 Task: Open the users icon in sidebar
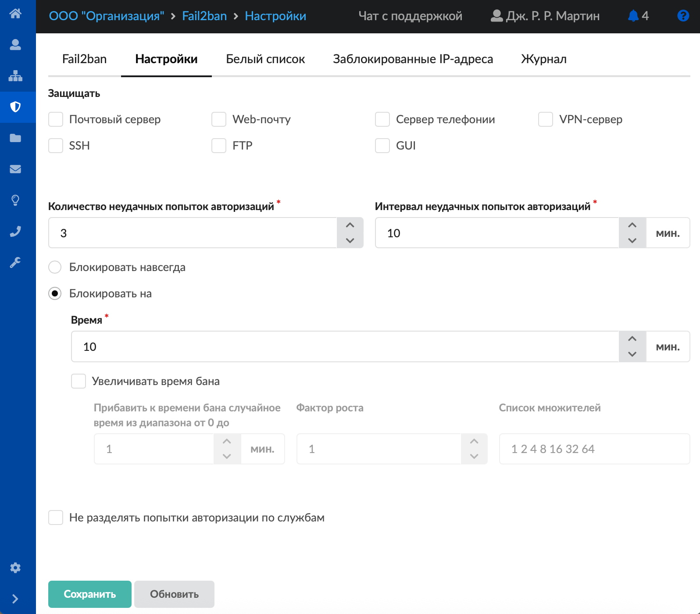pyautogui.click(x=15, y=45)
